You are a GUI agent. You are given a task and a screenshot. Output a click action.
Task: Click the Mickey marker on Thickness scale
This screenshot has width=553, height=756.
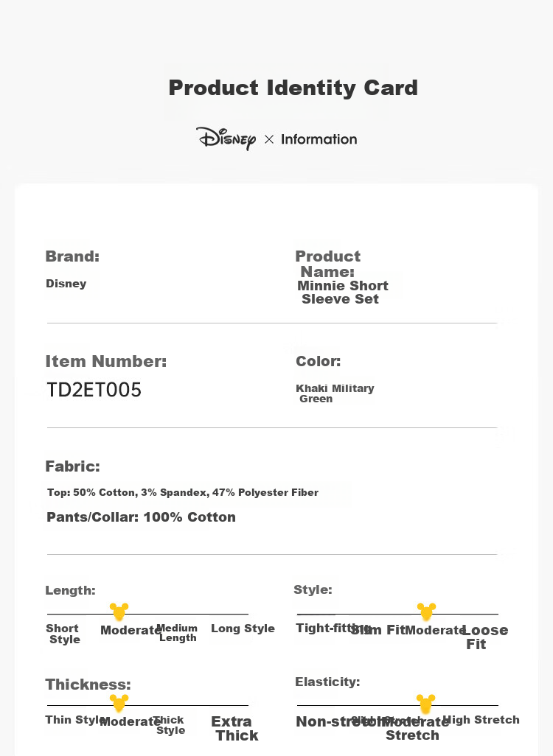(x=119, y=703)
